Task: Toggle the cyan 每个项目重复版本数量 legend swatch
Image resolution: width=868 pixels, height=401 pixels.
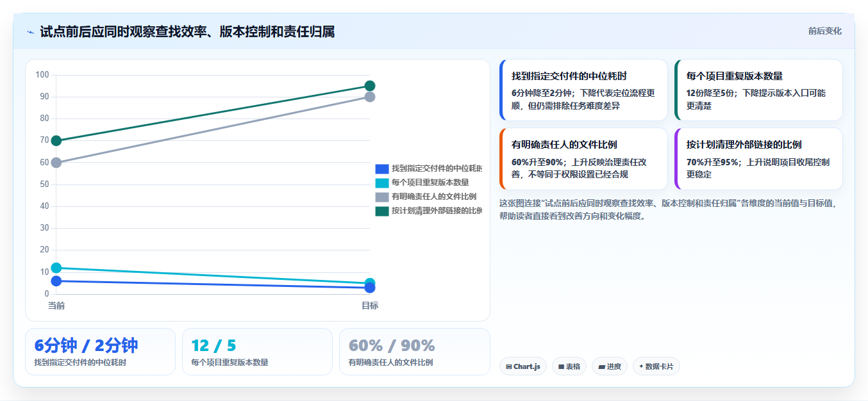Action: [x=382, y=183]
